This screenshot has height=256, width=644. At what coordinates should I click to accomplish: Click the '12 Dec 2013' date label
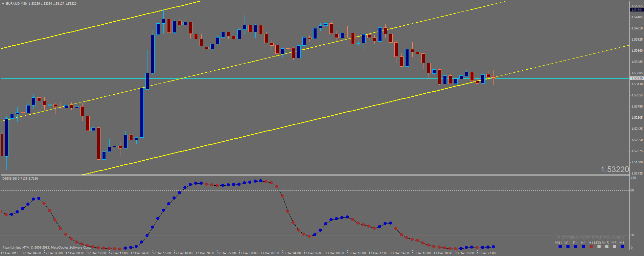[10, 253]
